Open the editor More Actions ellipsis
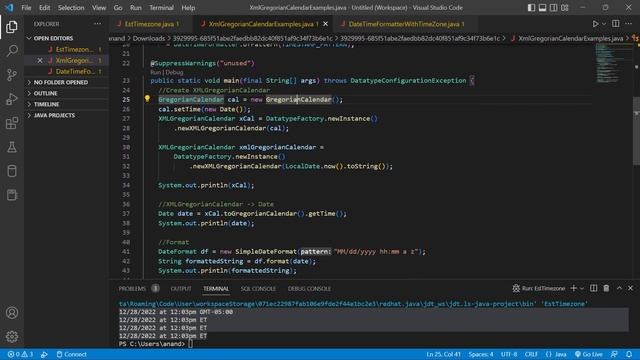Image resolution: width=640 pixels, height=360 pixels. pos(629,24)
